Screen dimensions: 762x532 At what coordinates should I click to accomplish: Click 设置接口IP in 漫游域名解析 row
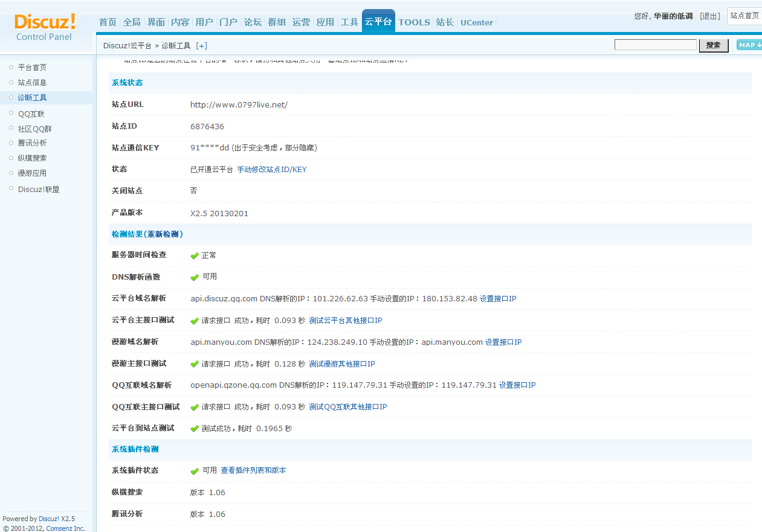point(503,342)
